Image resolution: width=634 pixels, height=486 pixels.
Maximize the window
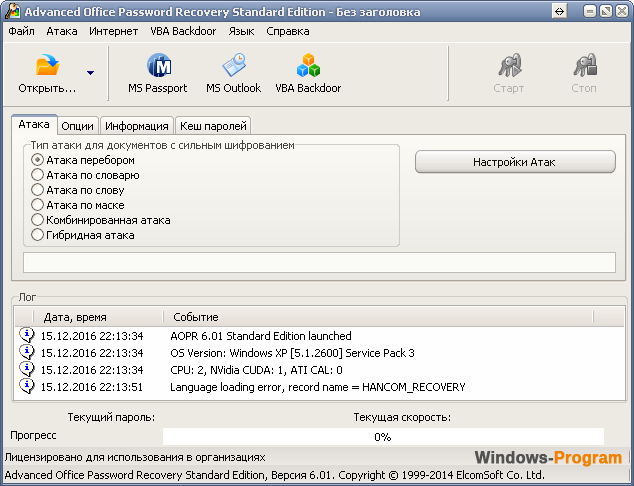pyautogui.click(x=606, y=11)
